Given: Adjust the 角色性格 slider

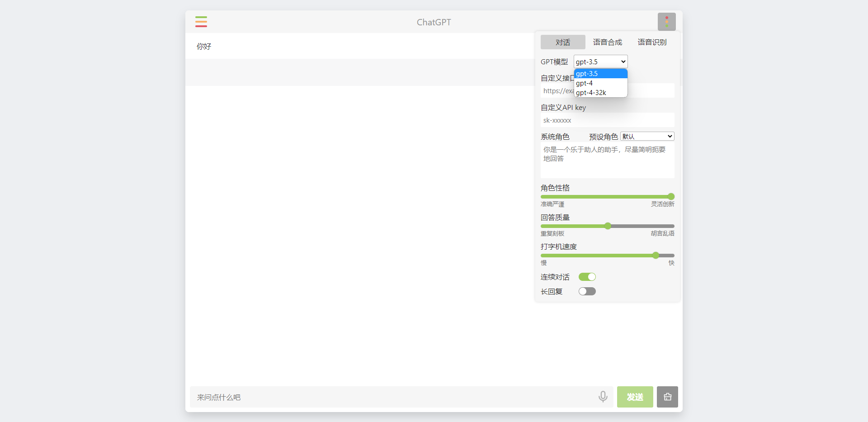Looking at the screenshot, I should tap(607, 196).
